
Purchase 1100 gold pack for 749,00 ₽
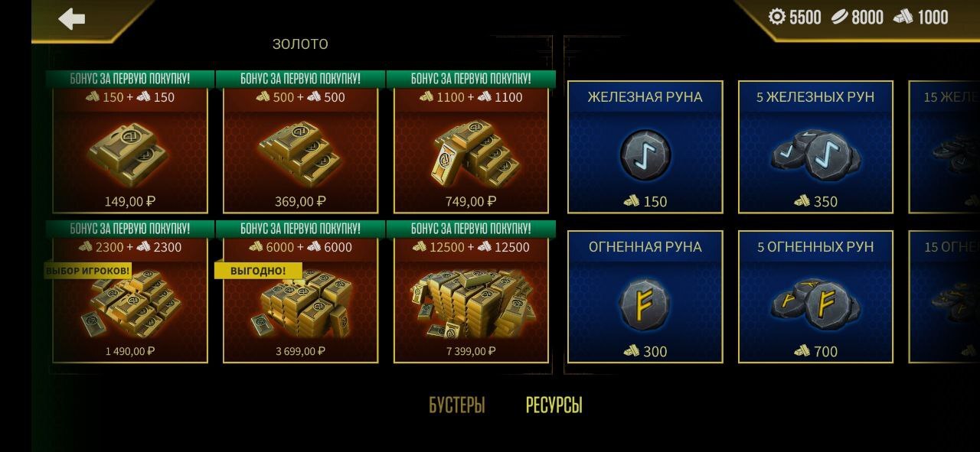click(x=472, y=142)
